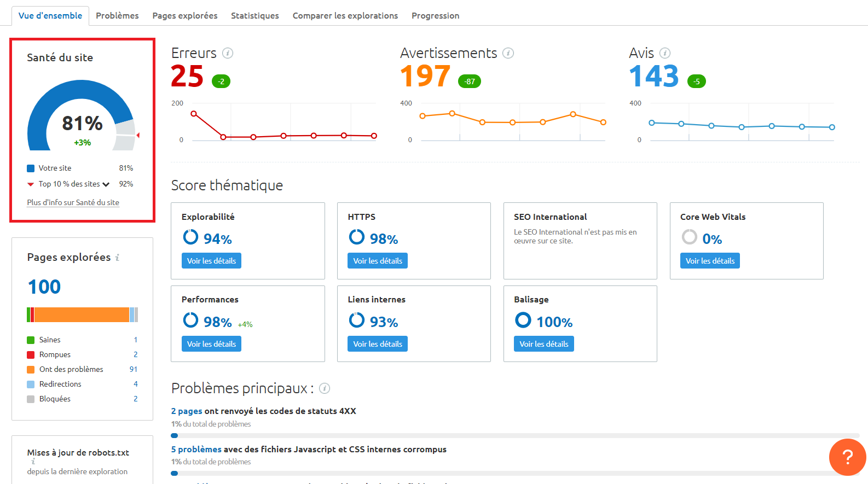Click the SEO International not implemented message
Viewport: 868px width, 484px height.
click(x=575, y=236)
